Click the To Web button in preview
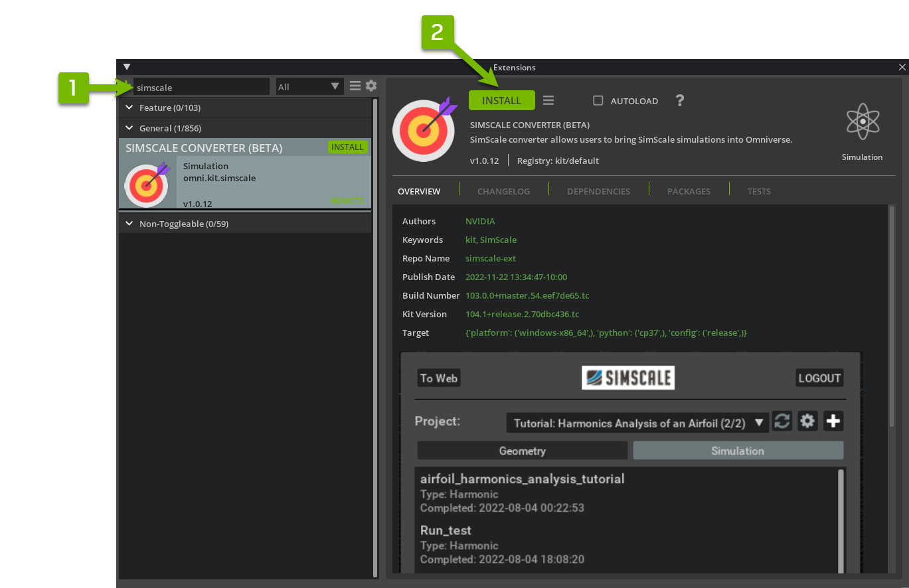 tap(439, 378)
